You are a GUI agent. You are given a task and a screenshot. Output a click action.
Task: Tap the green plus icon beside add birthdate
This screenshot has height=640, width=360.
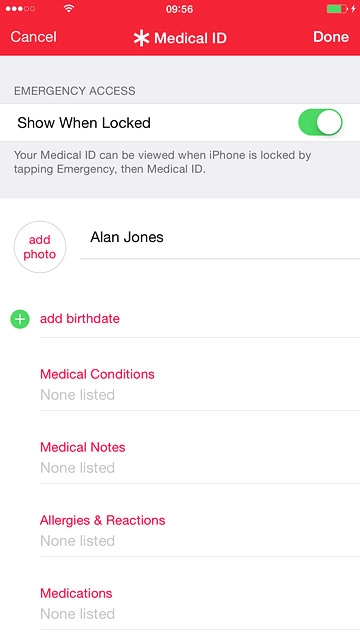(x=20, y=319)
